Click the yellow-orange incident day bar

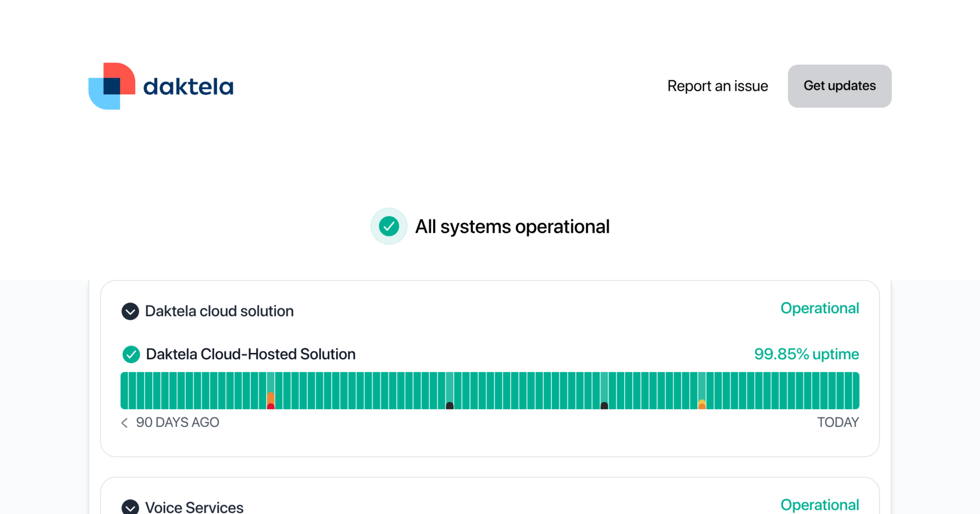pyautogui.click(x=702, y=390)
